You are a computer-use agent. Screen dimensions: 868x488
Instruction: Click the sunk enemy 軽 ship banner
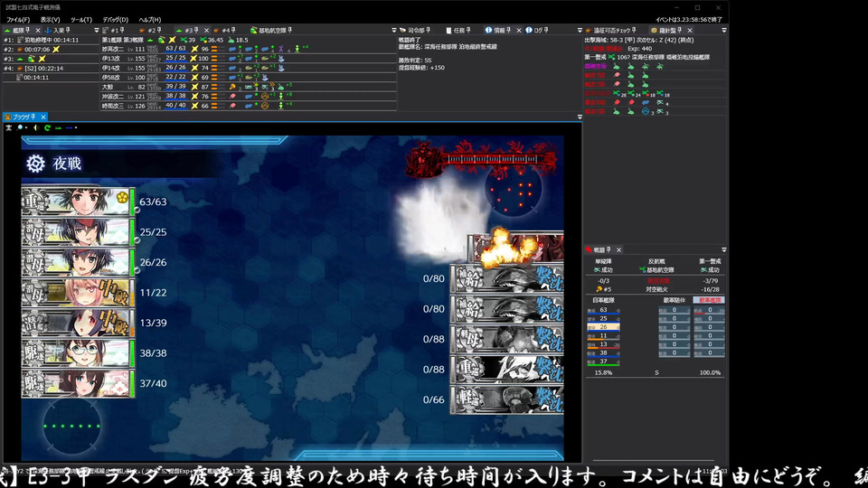pos(506,399)
